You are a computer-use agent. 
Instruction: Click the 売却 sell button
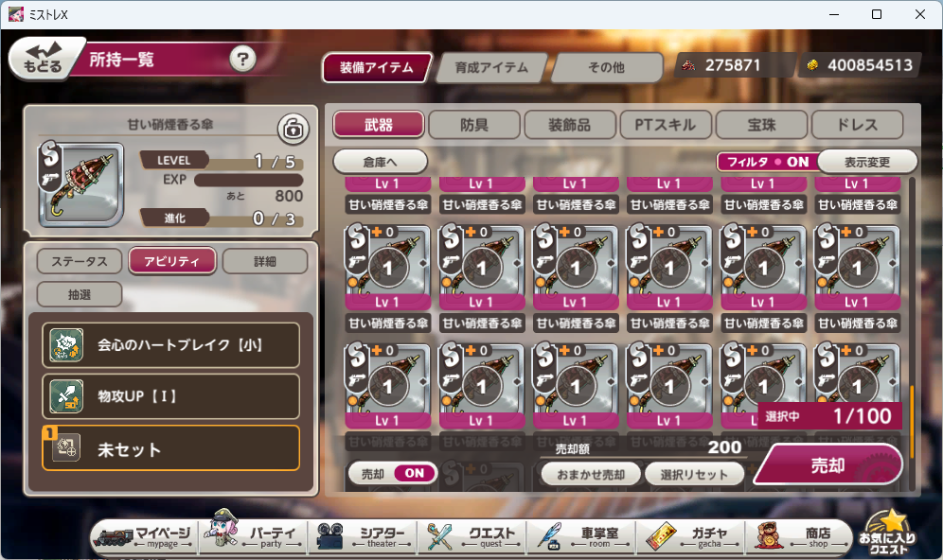point(827,464)
